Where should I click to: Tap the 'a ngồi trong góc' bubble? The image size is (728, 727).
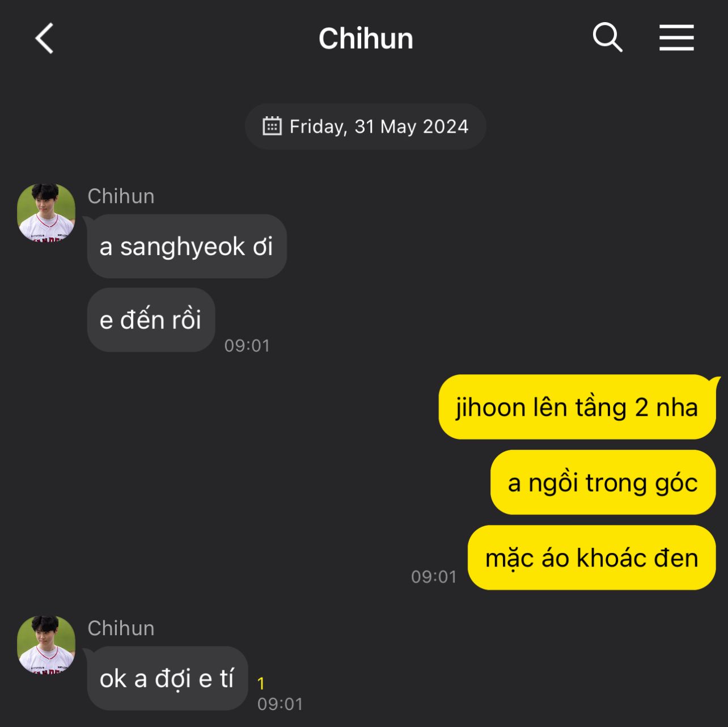603,482
